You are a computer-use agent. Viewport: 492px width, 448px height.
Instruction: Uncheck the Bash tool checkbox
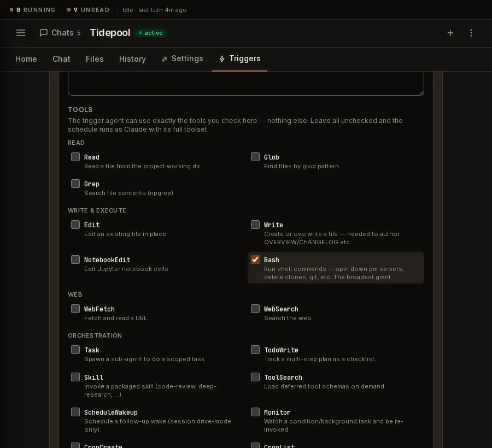pyautogui.click(x=255, y=260)
